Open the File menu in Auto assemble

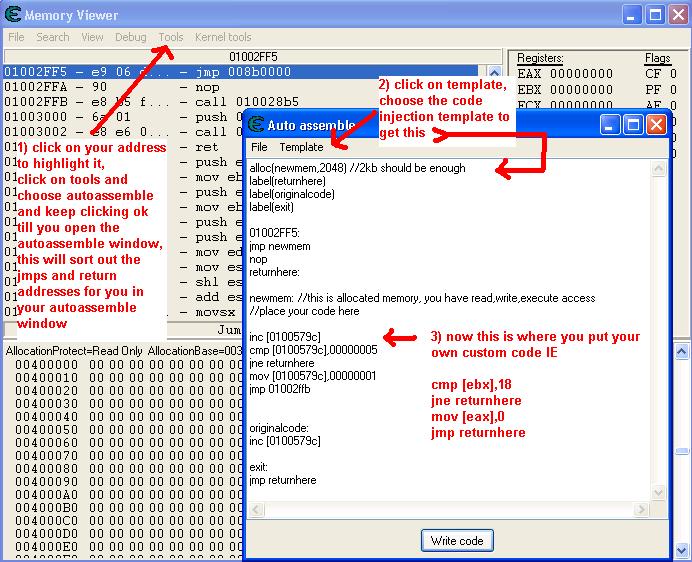[259, 147]
